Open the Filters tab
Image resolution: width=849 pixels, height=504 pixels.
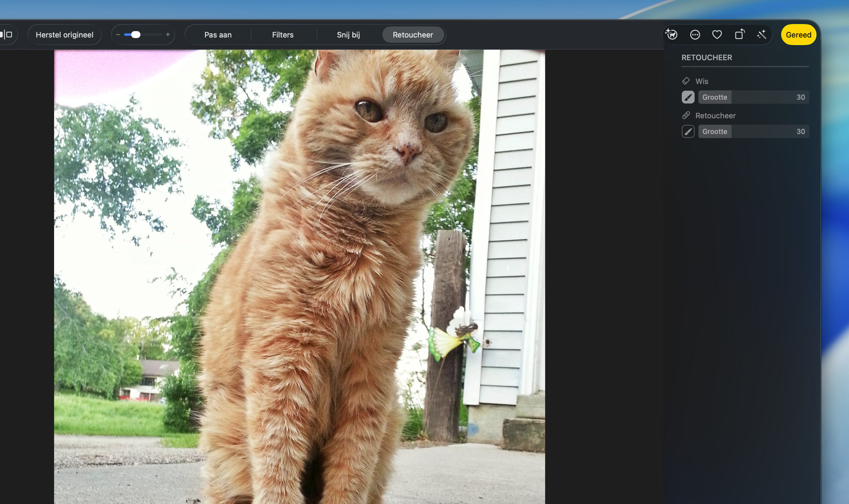click(x=283, y=34)
